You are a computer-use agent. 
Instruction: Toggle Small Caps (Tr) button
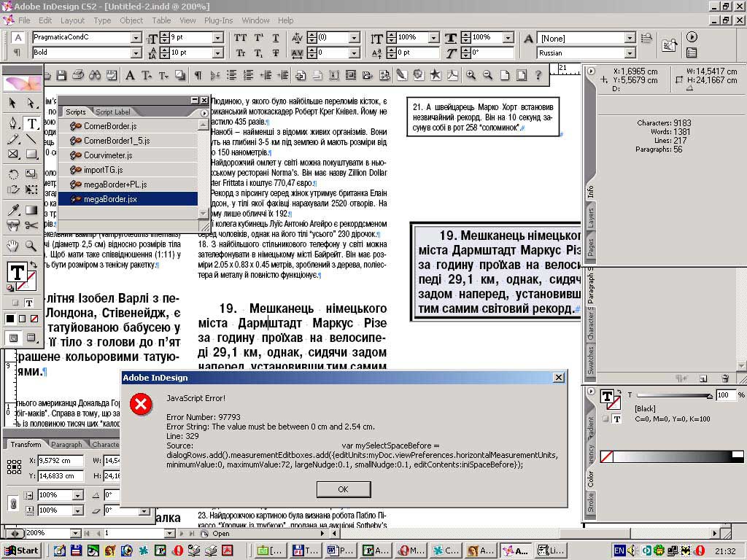pos(241,52)
